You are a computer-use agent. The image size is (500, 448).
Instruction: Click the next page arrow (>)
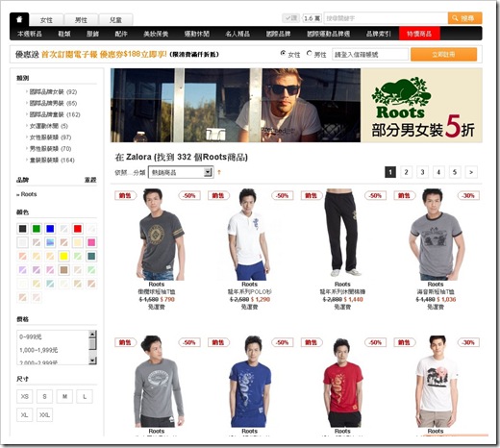pos(471,172)
